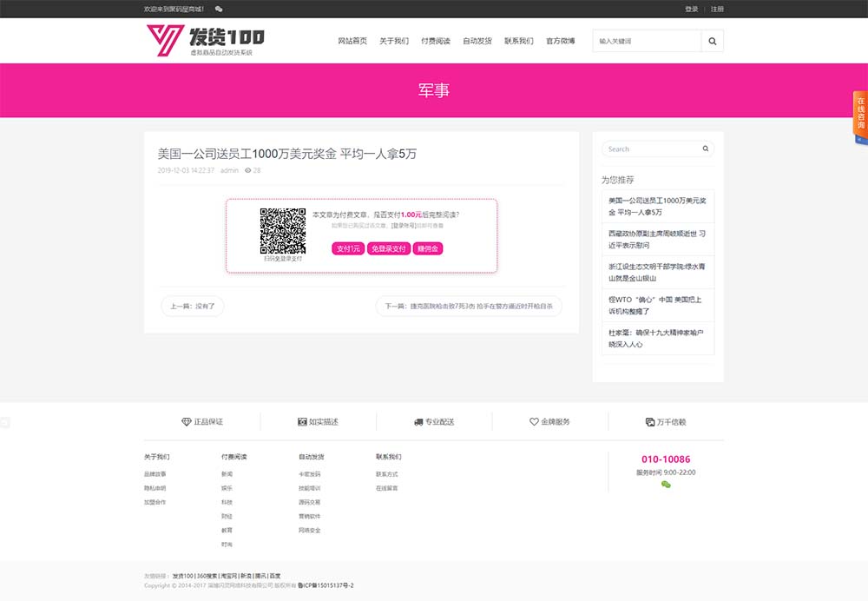Image resolution: width=868 pixels, height=601 pixels.
Task: Open recommended article 杜家毫：确保十九大精神
Action: (658, 339)
